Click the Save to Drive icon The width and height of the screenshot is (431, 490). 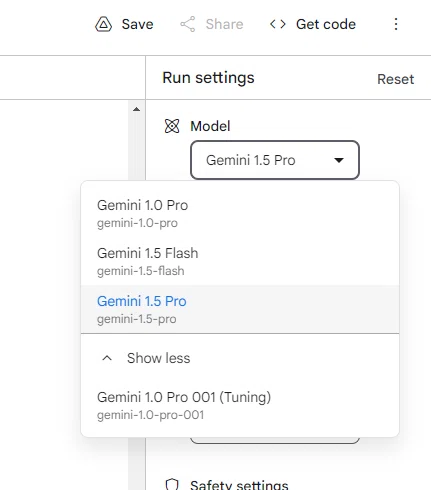103,24
